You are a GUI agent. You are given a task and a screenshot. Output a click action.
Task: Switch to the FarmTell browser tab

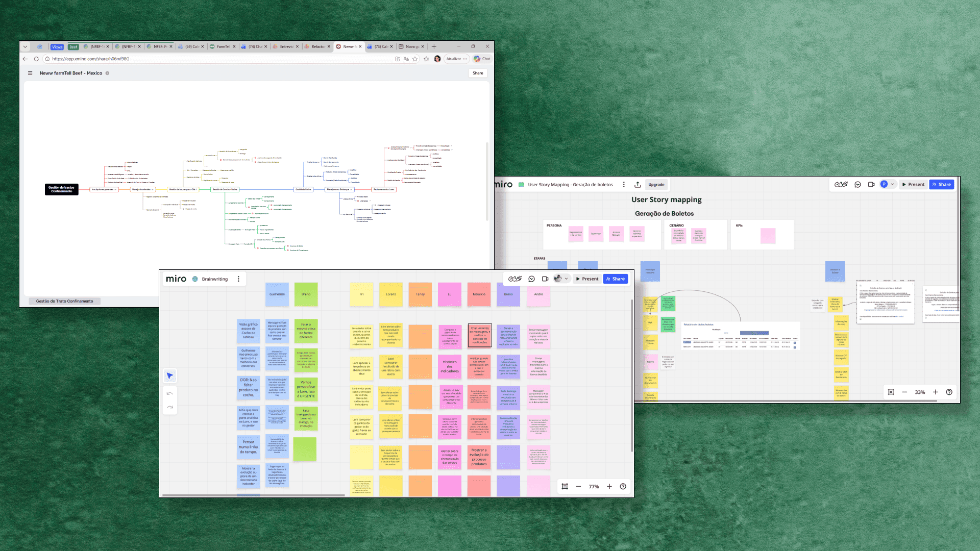click(223, 46)
